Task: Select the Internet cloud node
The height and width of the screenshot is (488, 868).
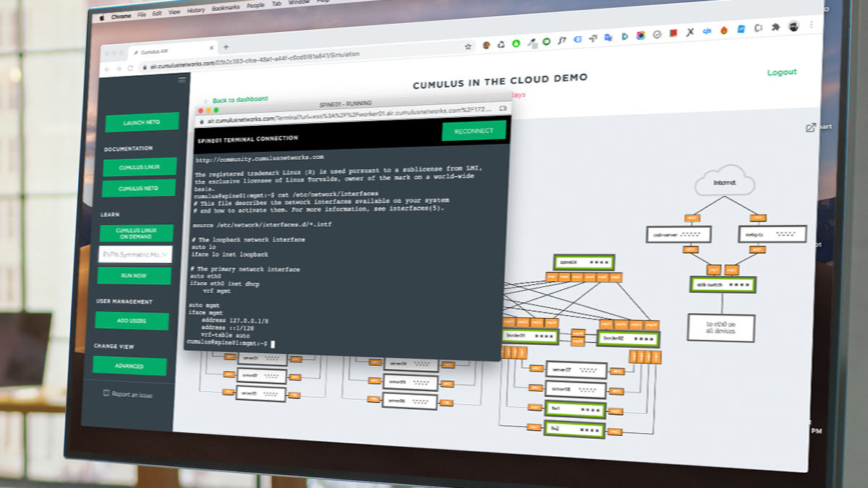Action: [x=724, y=183]
